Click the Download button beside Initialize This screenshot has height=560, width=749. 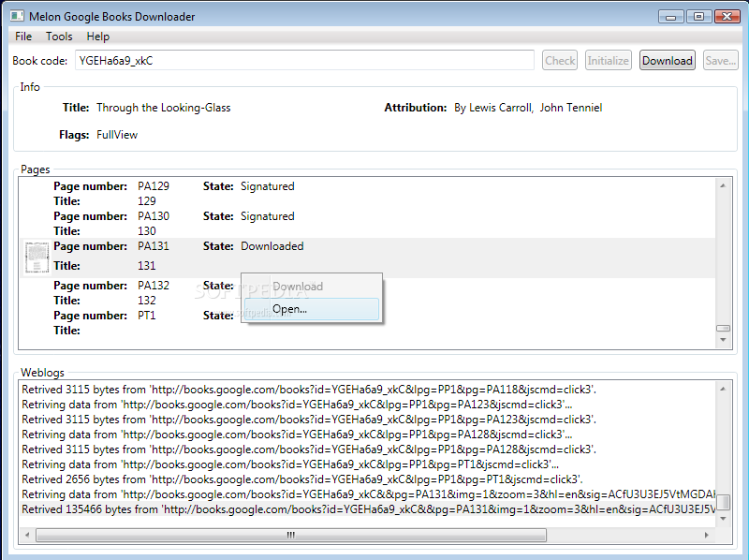point(668,61)
